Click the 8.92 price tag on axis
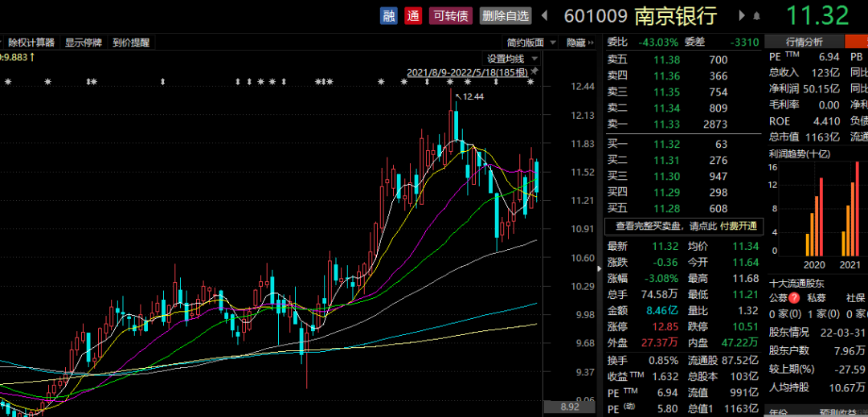868x417 pixels. (568, 407)
